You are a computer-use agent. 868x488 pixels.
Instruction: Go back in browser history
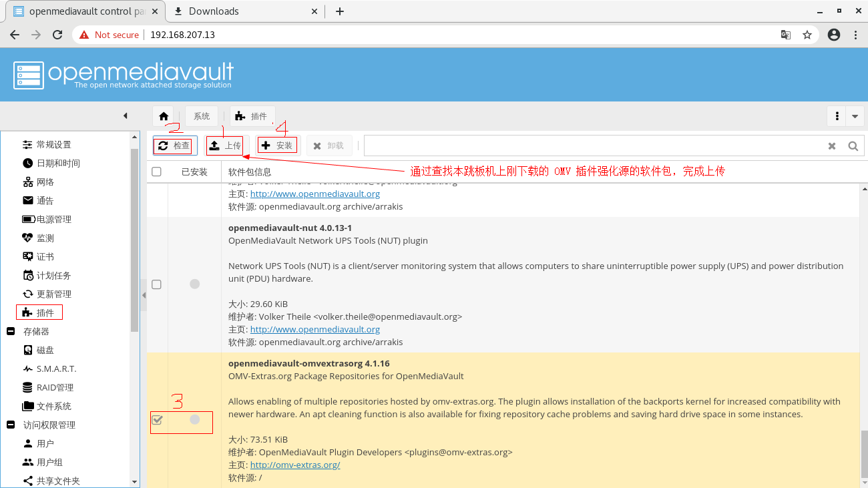tap(15, 35)
